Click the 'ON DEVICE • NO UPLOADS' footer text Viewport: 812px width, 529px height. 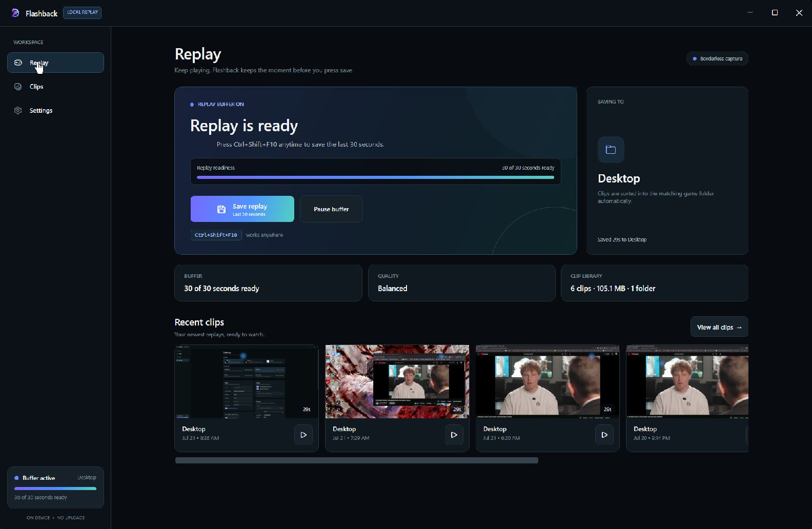[55, 518]
